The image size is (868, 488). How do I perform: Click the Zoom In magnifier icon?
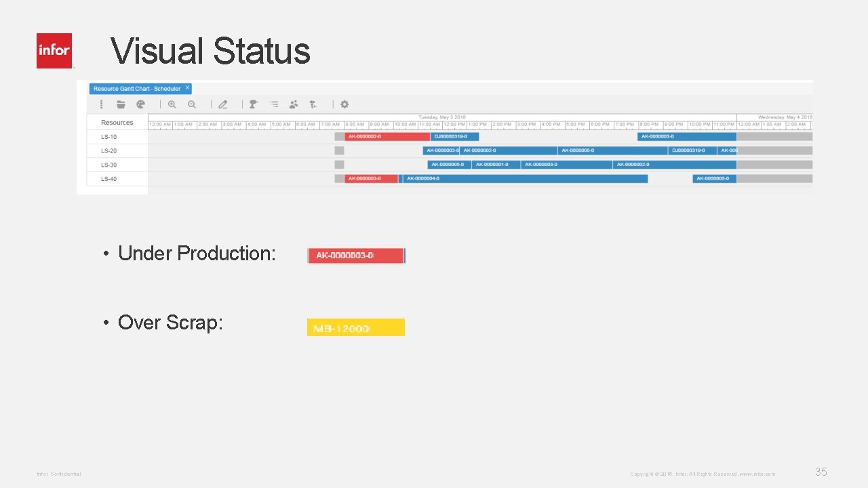pyautogui.click(x=172, y=104)
